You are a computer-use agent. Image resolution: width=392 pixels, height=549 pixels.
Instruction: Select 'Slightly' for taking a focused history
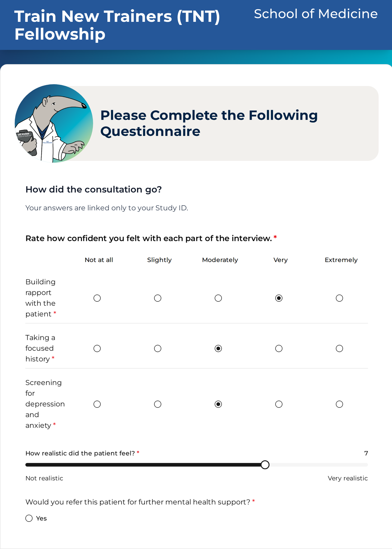(x=158, y=349)
